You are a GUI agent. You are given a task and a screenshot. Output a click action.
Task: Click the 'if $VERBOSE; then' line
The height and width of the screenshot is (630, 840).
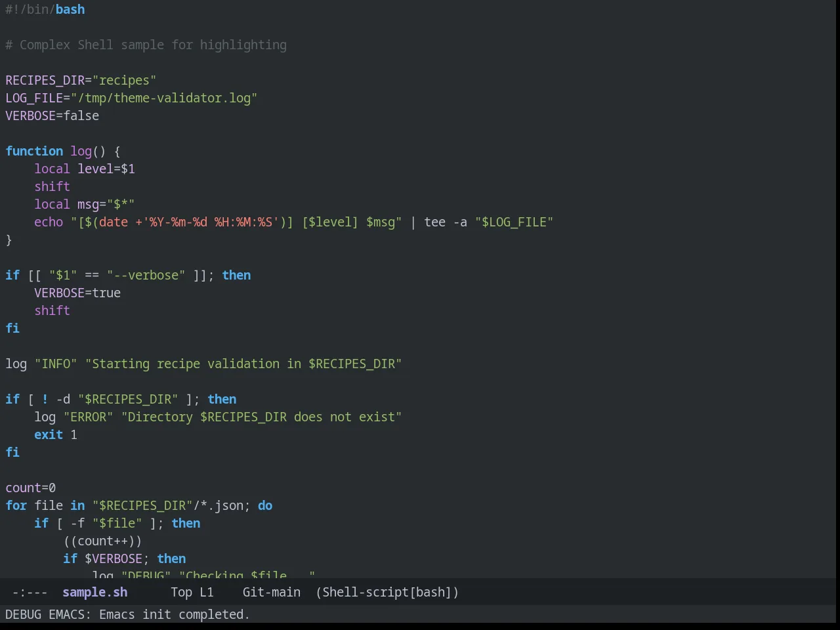coord(125,558)
